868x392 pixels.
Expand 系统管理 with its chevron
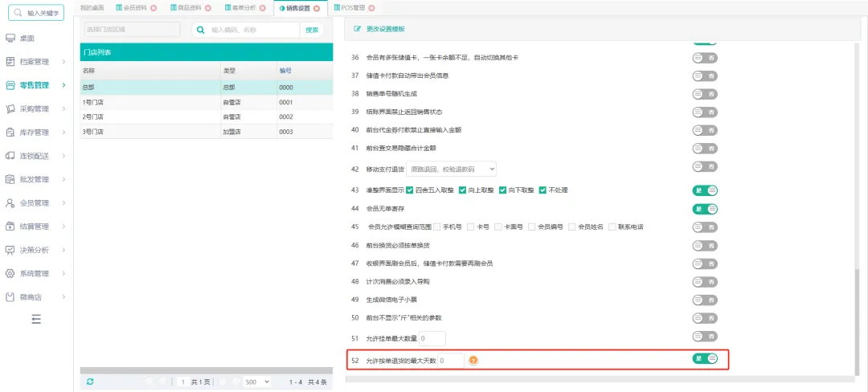pyautogui.click(x=64, y=274)
